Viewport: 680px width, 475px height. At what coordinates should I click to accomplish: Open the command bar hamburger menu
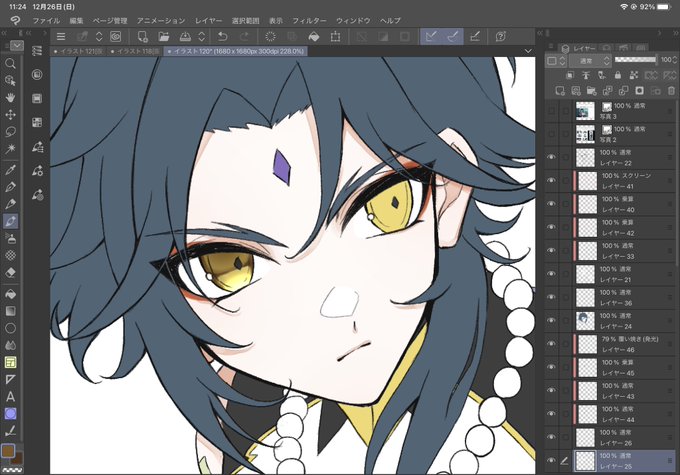point(61,36)
